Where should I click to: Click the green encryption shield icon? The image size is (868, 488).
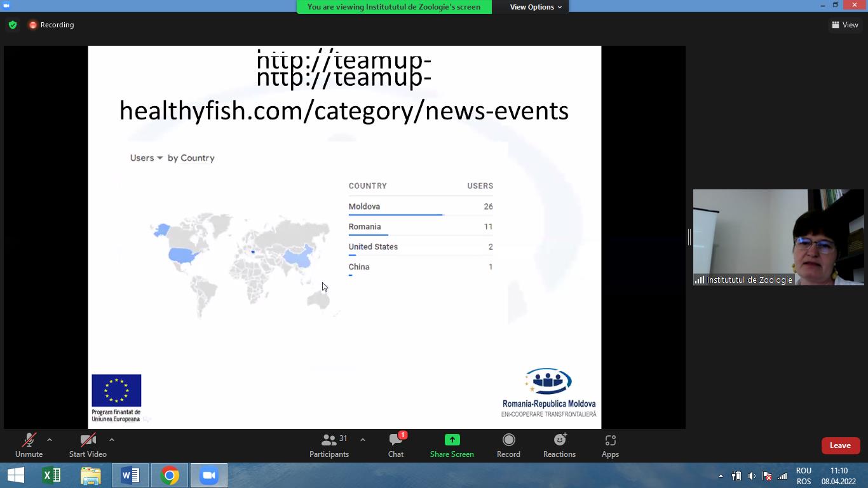pos(13,25)
